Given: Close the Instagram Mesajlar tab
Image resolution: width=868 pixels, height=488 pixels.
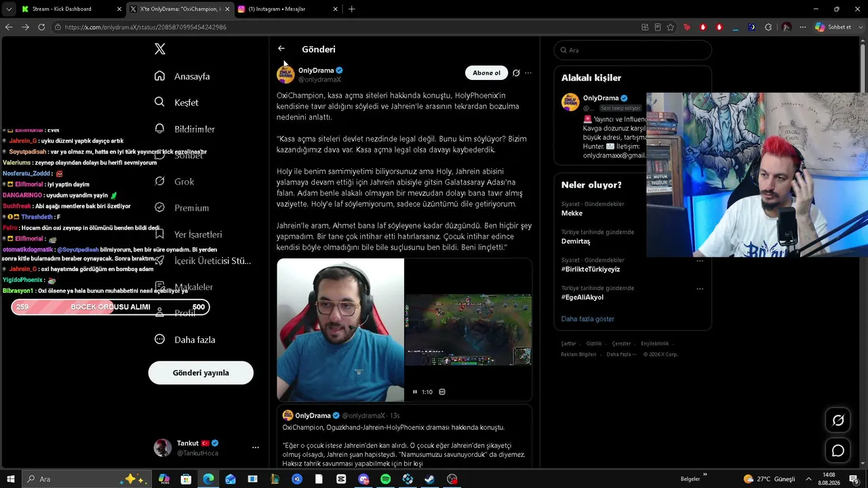Looking at the screenshot, I should [x=335, y=9].
